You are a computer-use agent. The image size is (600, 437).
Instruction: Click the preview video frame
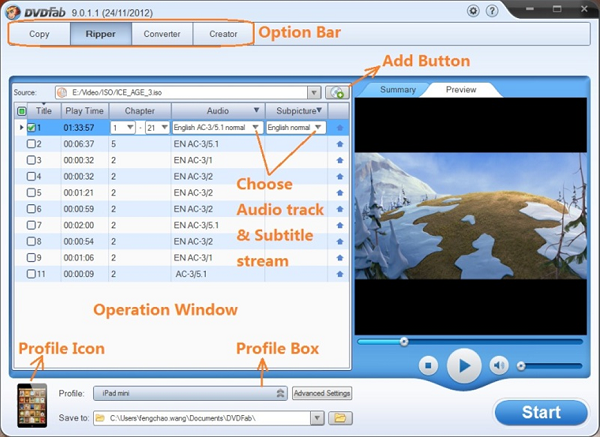(x=471, y=216)
